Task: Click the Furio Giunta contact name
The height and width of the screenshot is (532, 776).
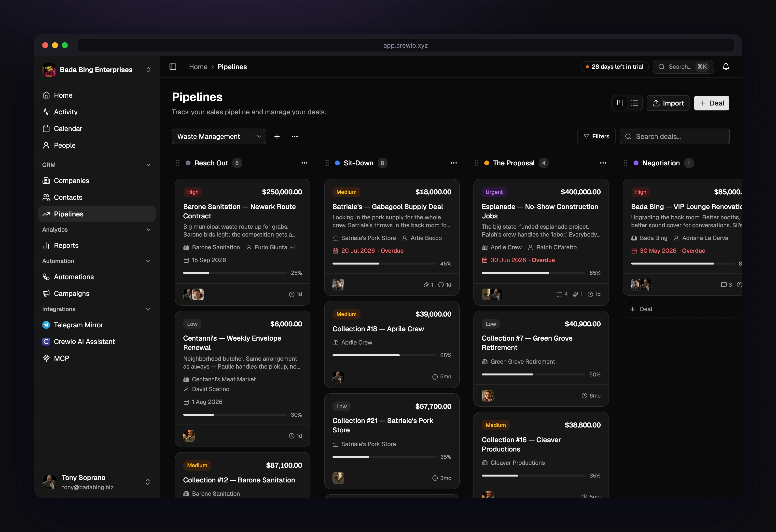Action: [271, 247]
